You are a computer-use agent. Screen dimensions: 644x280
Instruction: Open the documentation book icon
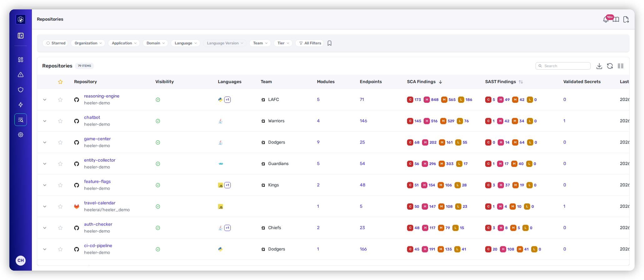point(616,20)
